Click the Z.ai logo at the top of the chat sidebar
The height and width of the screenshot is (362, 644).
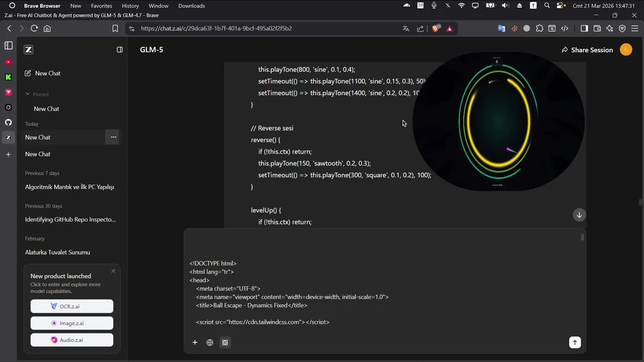[x=29, y=50]
